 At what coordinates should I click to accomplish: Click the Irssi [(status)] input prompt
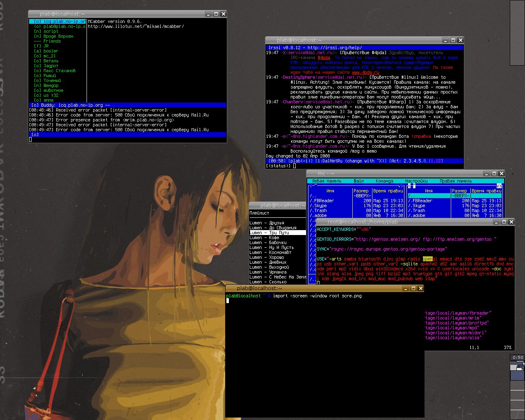[x=278, y=166]
